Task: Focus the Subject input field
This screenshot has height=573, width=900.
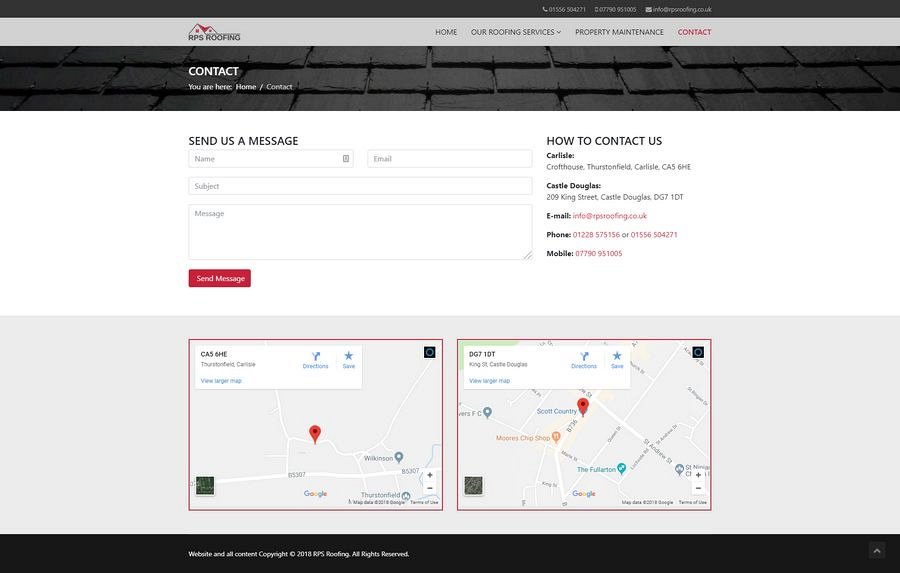Action: coord(360,186)
